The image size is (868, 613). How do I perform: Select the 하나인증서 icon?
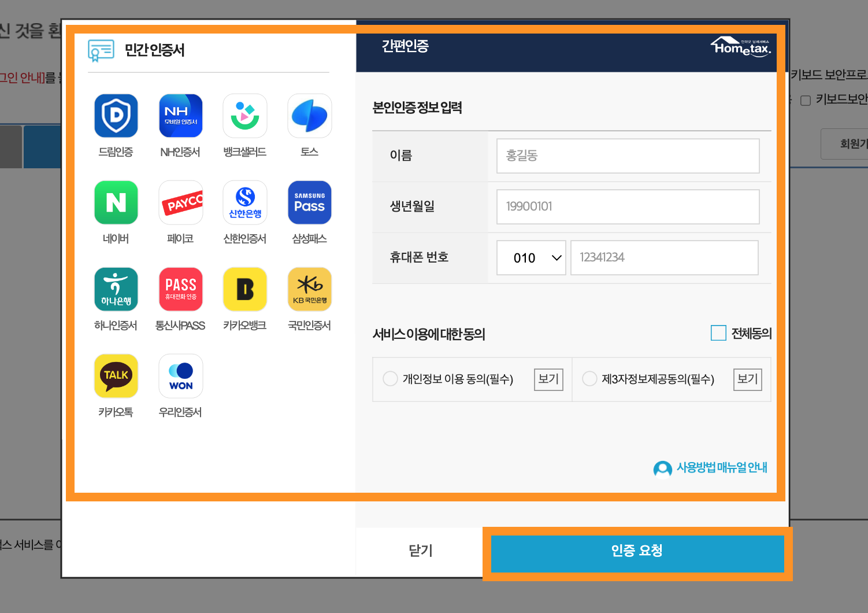click(116, 289)
